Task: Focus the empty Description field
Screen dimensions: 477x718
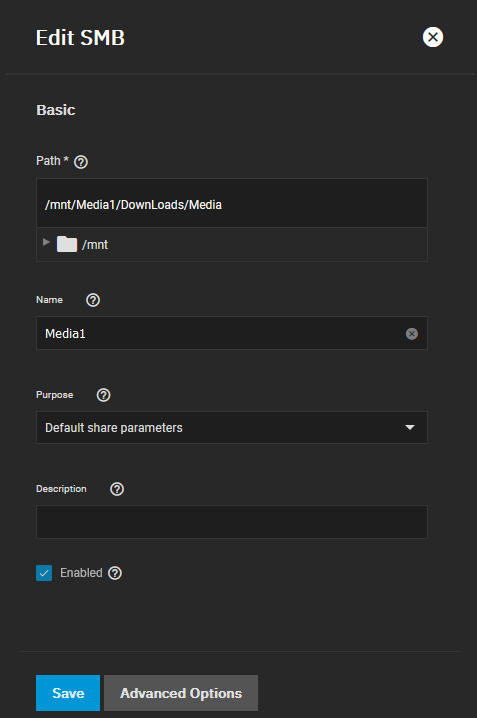Action: [232, 522]
